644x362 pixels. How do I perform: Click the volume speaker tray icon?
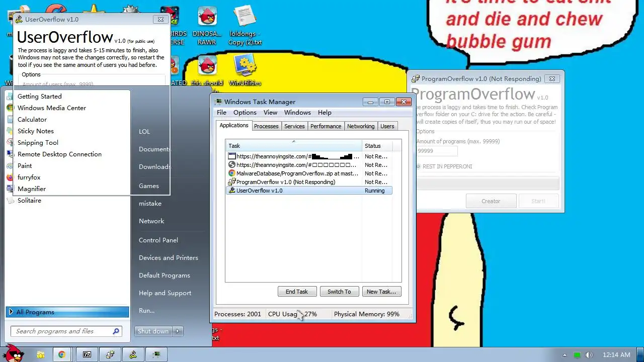(589, 355)
